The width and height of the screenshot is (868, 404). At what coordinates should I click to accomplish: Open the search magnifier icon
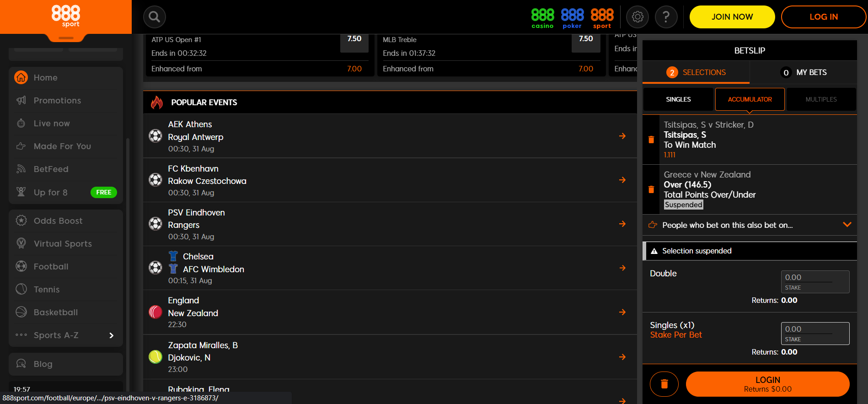[155, 17]
